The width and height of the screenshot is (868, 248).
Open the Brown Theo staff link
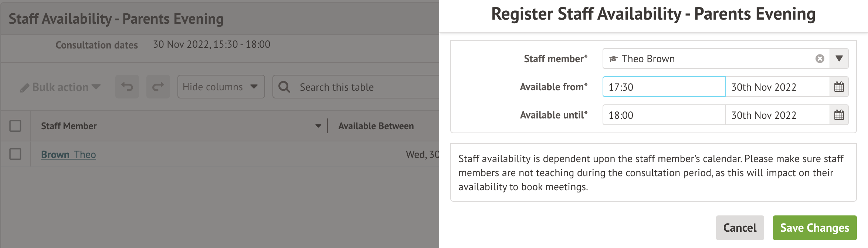coord(68,154)
